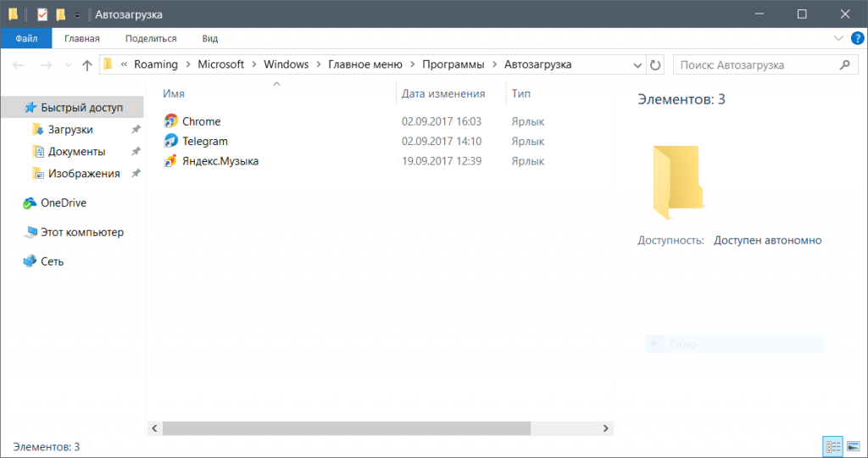868x458 pixels.
Task: Select the Яндекс.Музыка file name
Action: point(220,161)
